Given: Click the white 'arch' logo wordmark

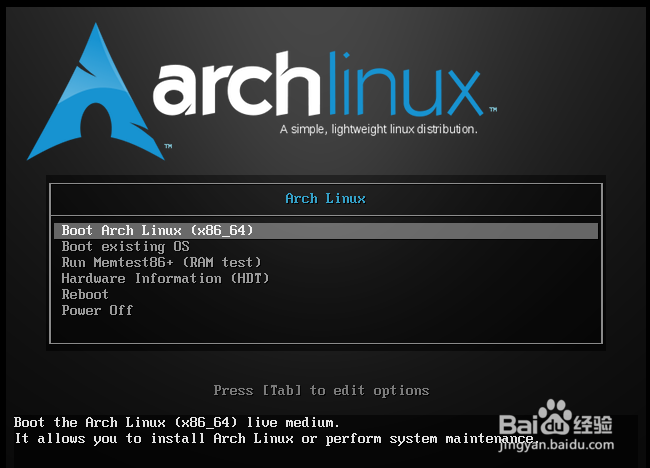Looking at the screenshot, I should pos(237,84).
